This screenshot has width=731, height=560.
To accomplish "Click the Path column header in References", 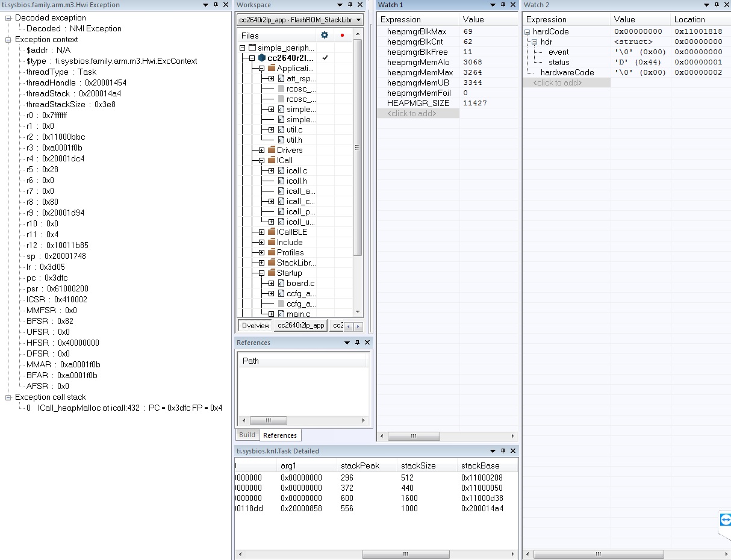I will pos(302,361).
